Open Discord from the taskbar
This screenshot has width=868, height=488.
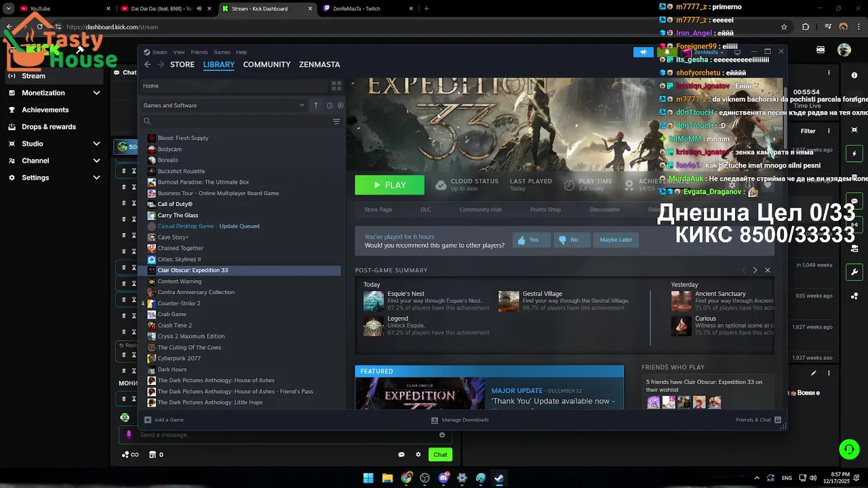click(x=444, y=478)
